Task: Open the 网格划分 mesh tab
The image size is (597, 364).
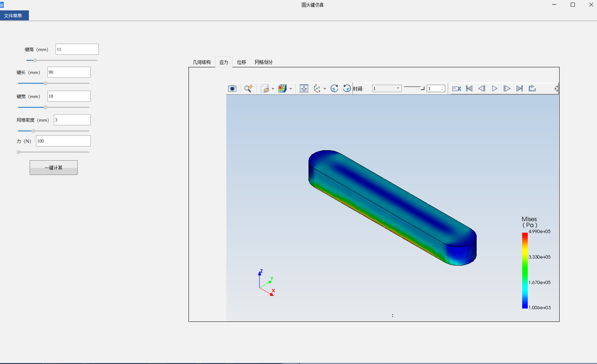Action: coord(263,62)
